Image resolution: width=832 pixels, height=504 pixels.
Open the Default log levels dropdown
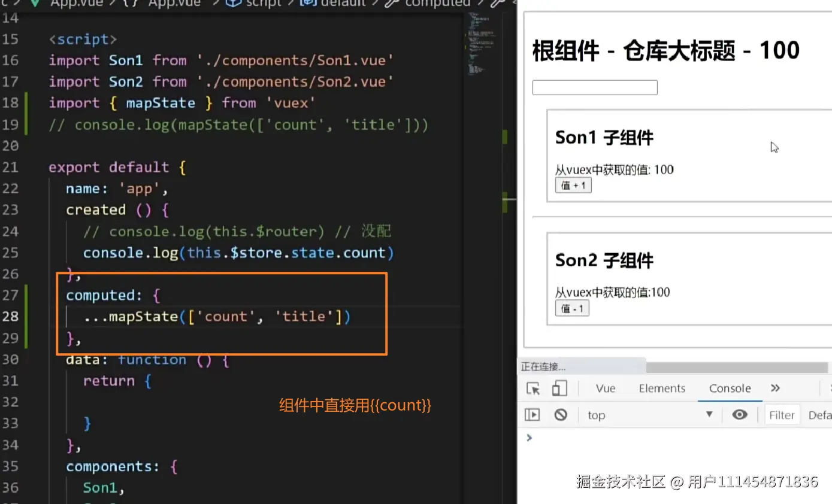point(819,415)
